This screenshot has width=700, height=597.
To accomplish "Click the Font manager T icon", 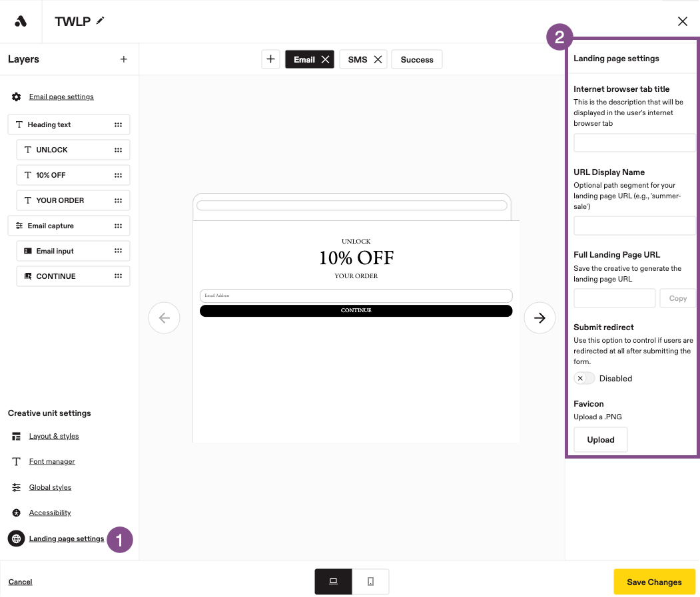I will point(17,461).
